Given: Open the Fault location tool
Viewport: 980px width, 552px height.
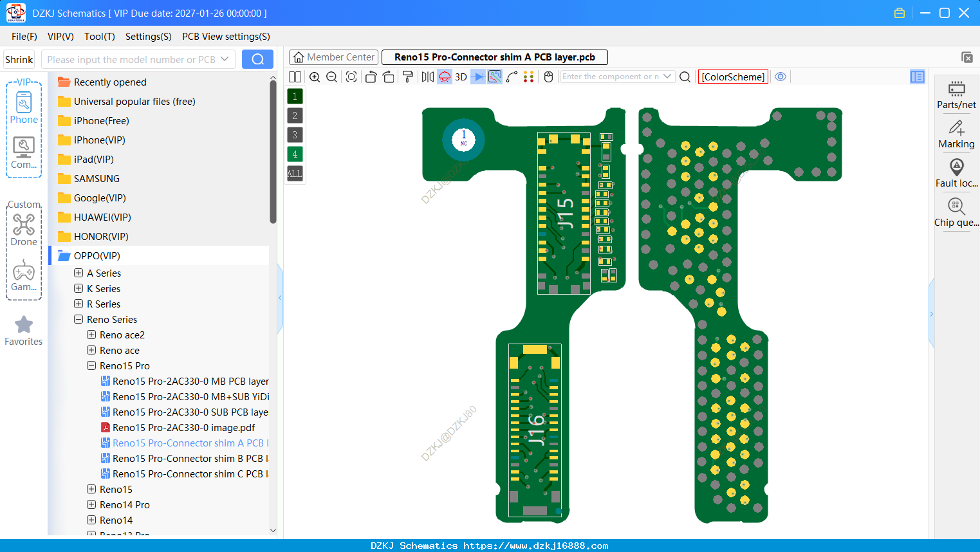Looking at the screenshot, I should coord(956,174).
